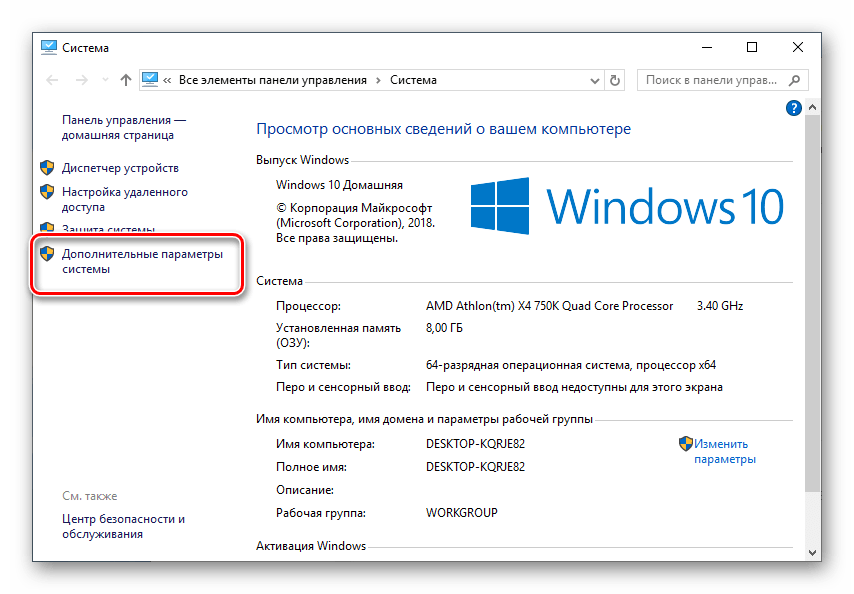854x594 pixels.
Task: Select processor value AMD Athlon(tm) X4 750K
Action: (550, 306)
